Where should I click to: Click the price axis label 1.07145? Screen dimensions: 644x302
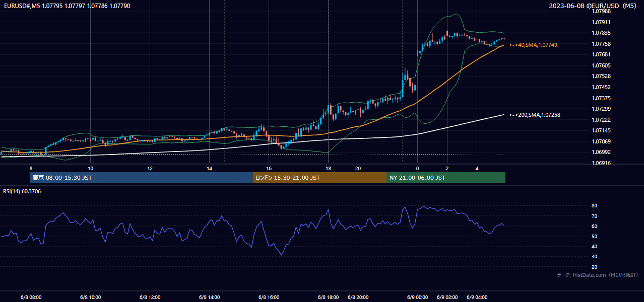[601, 131]
